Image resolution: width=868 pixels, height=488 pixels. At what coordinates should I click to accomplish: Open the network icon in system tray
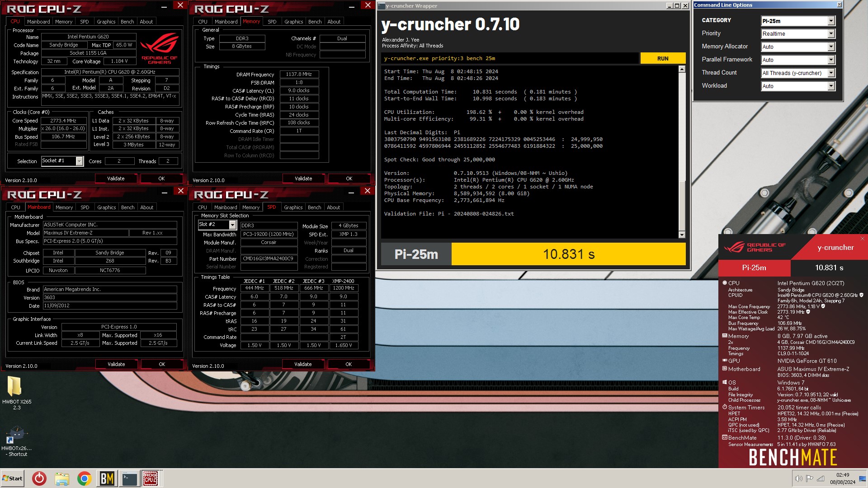click(x=821, y=479)
